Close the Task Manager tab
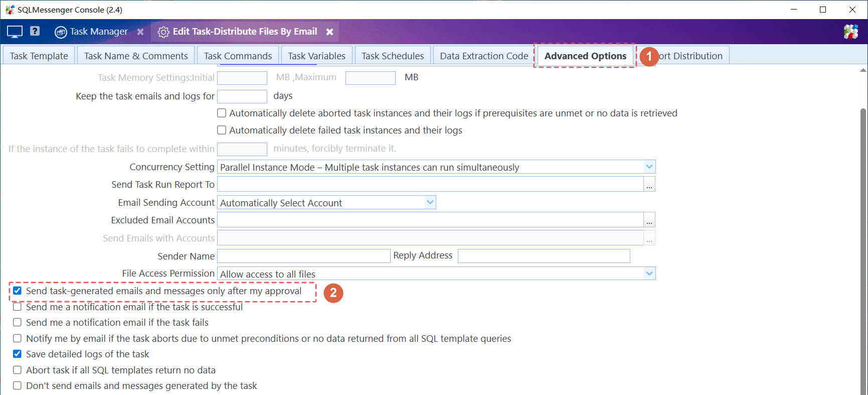The height and width of the screenshot is (395, 868). click(140, 32)
